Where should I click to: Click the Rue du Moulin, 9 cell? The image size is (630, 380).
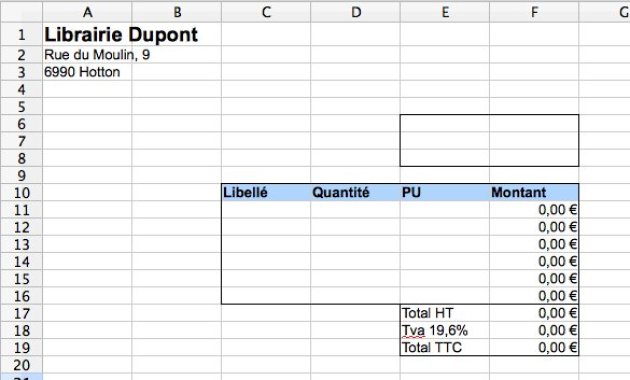87,54
